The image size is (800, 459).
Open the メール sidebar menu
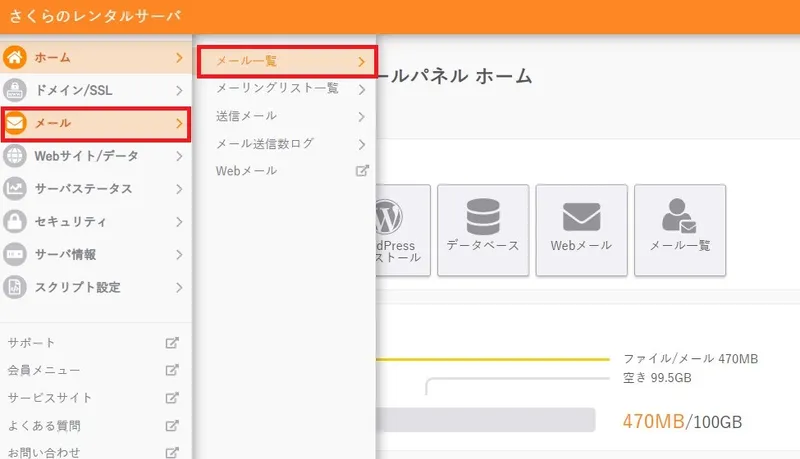coord(96,123)
